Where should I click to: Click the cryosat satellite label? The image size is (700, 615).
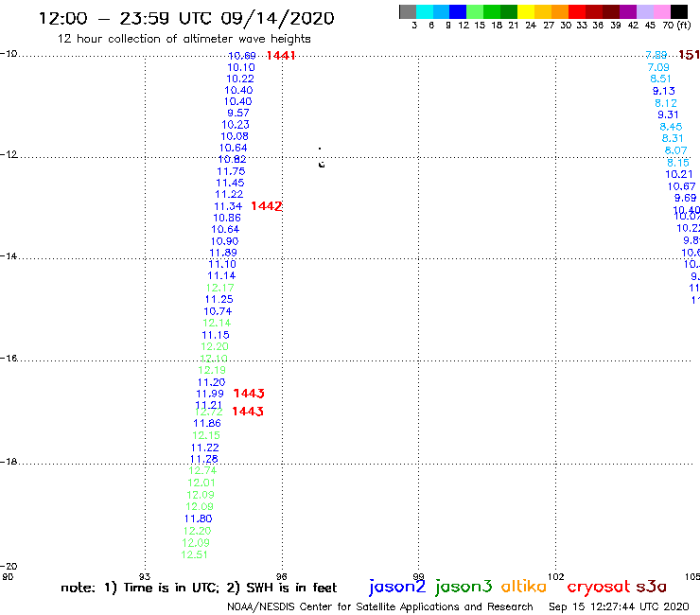click(598, 587)
